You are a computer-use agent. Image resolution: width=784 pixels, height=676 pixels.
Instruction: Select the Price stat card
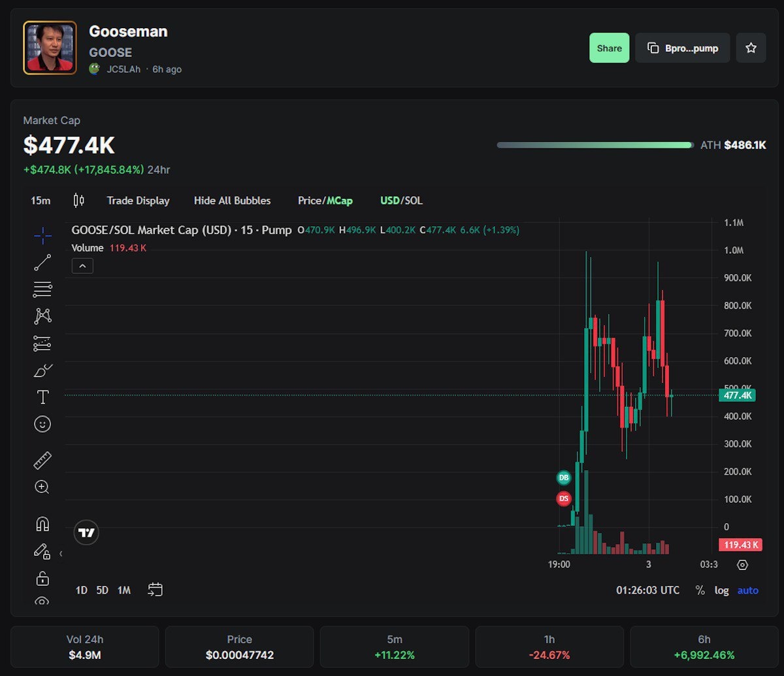pyautogui.click(x=239, y=647)
